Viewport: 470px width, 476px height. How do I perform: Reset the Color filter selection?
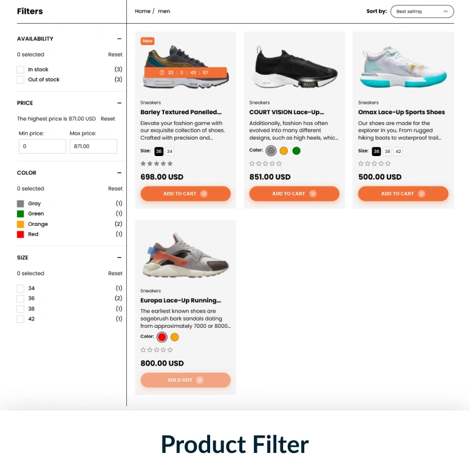coord(115,189)
